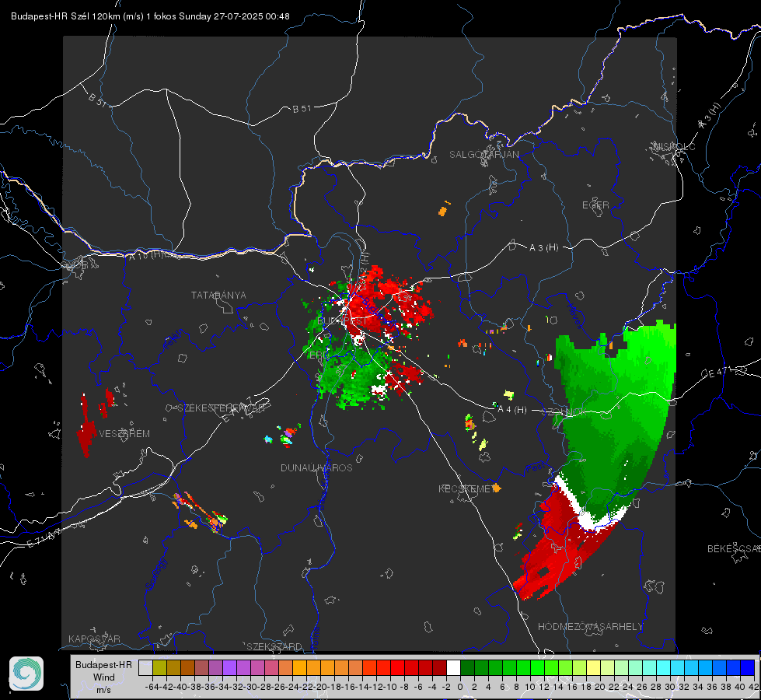Click the radar title text with date 27-07-2025

150,16
